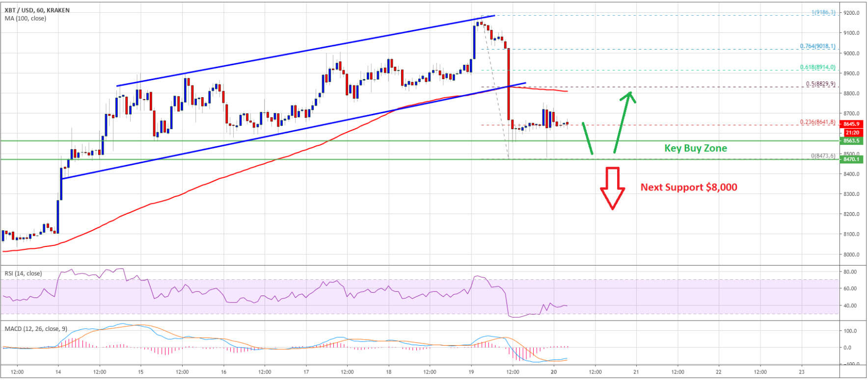Click the XBT / USD, 60, KRAKEN chart title

coord(37,10)
